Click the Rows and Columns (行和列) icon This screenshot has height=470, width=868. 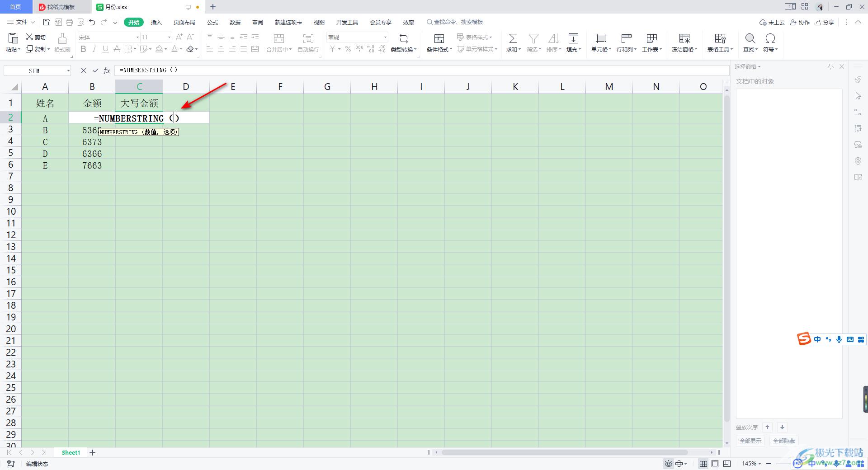click(x=626, y=38)
